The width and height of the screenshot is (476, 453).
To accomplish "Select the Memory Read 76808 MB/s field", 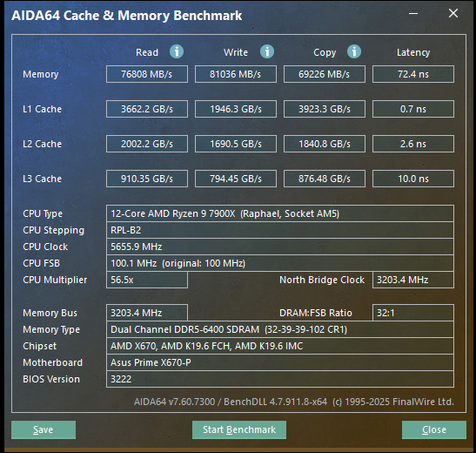I will [x=147, y=74].
